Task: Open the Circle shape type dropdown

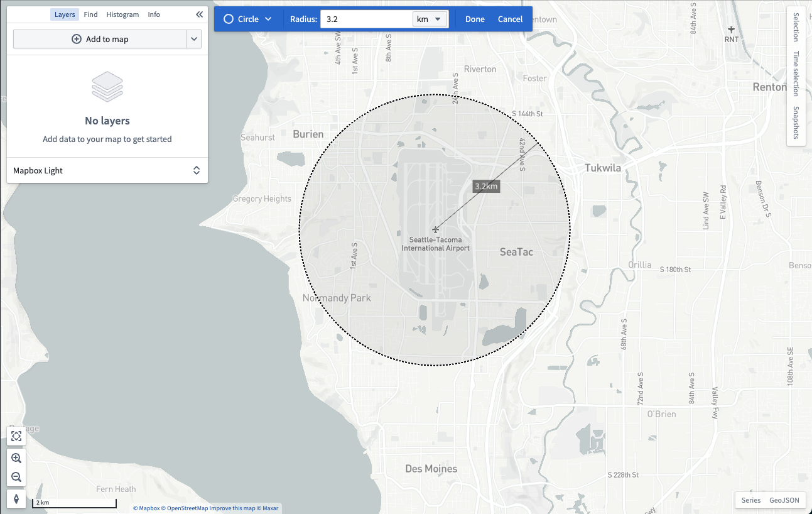Action: 248,19
